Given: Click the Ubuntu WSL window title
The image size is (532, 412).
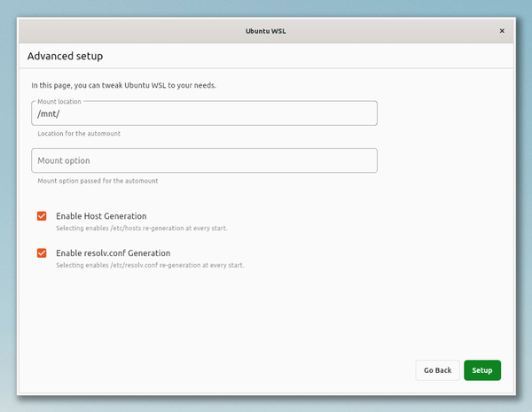Looking at the screenshot, I should tap(266, 31).
